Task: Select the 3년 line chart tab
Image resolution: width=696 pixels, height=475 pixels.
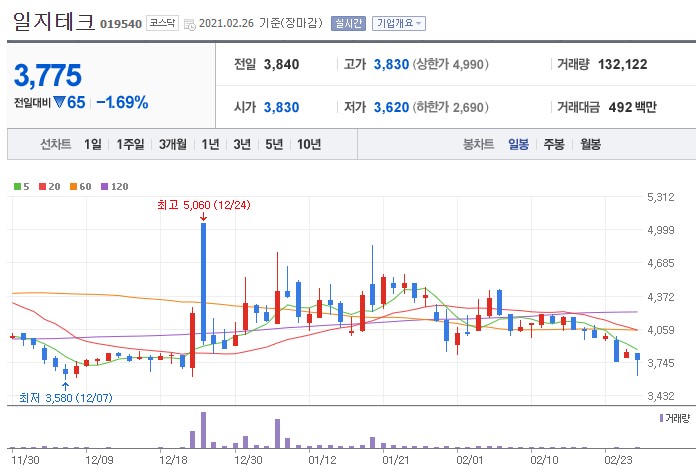Action: click(x=242, y=144)
